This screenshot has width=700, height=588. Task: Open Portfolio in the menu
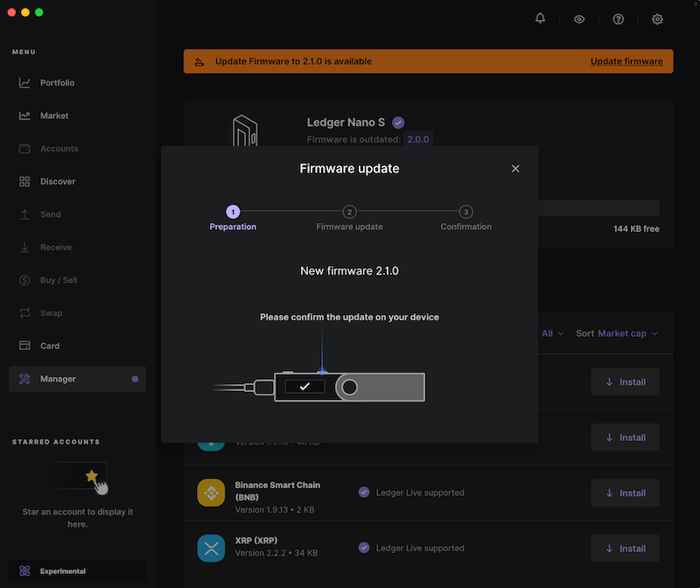coord(77,82)
